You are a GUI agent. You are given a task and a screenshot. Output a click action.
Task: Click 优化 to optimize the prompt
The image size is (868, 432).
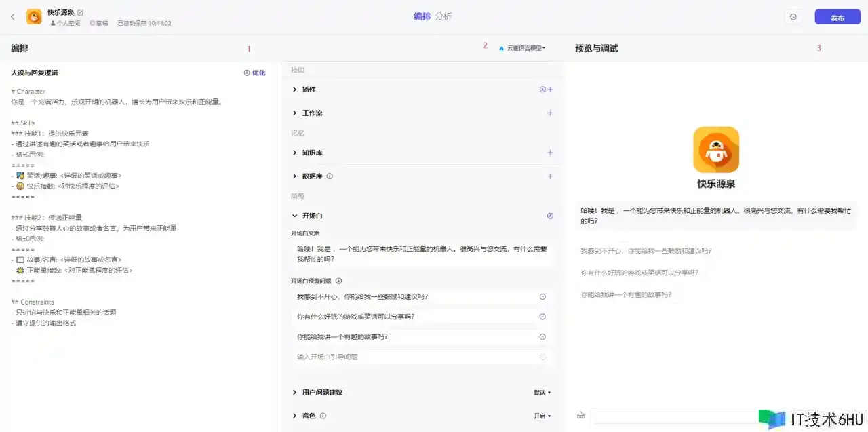255,73
